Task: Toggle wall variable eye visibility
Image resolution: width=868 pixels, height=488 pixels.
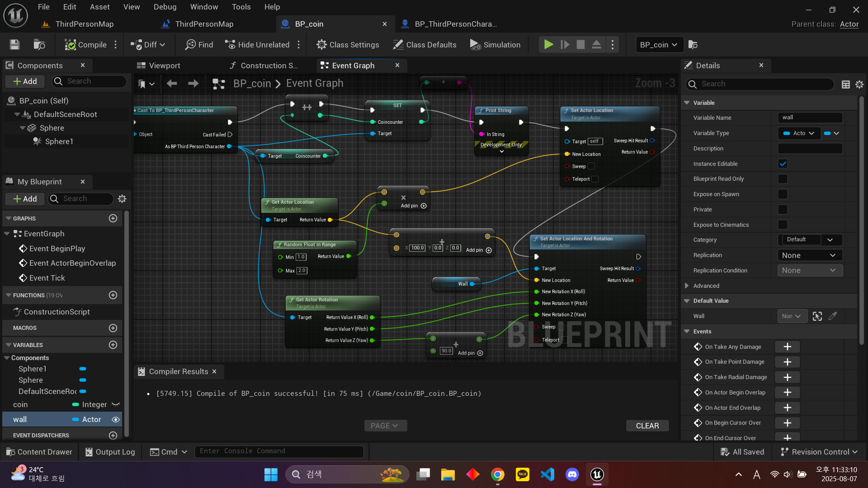Action: click(x=116, y=420)
